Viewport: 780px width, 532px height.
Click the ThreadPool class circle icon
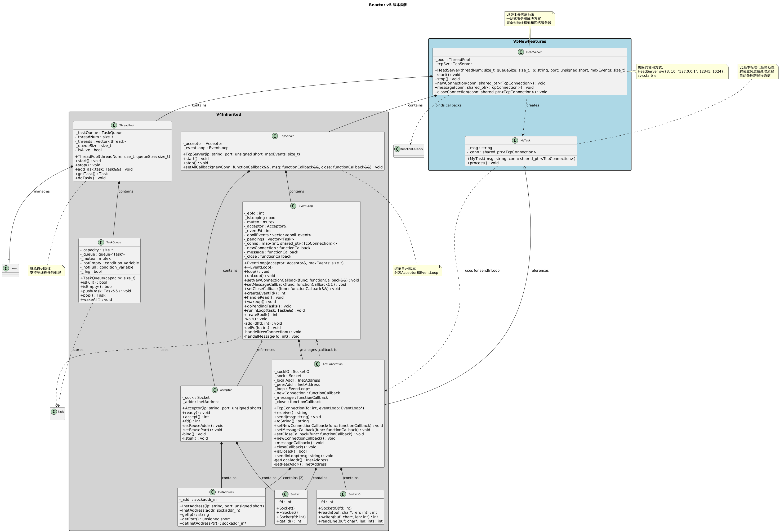114,125
